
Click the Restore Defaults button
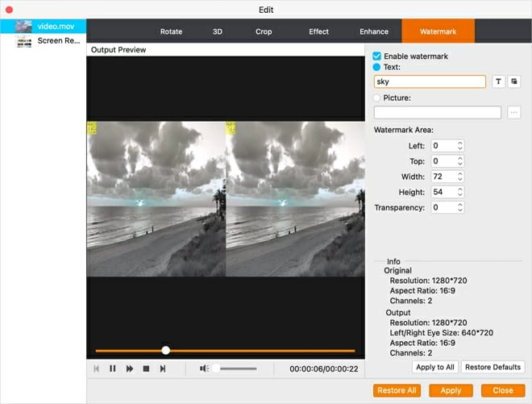493,367
